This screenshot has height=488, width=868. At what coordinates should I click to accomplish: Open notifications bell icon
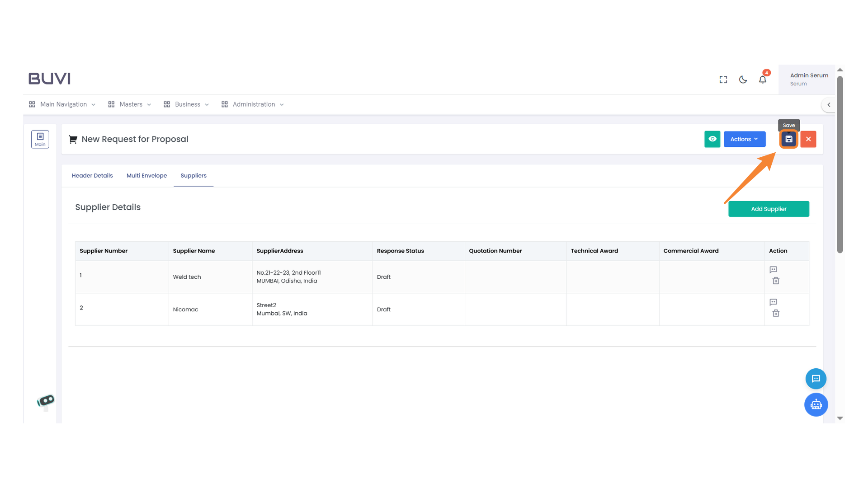click(x=763, y=80)
